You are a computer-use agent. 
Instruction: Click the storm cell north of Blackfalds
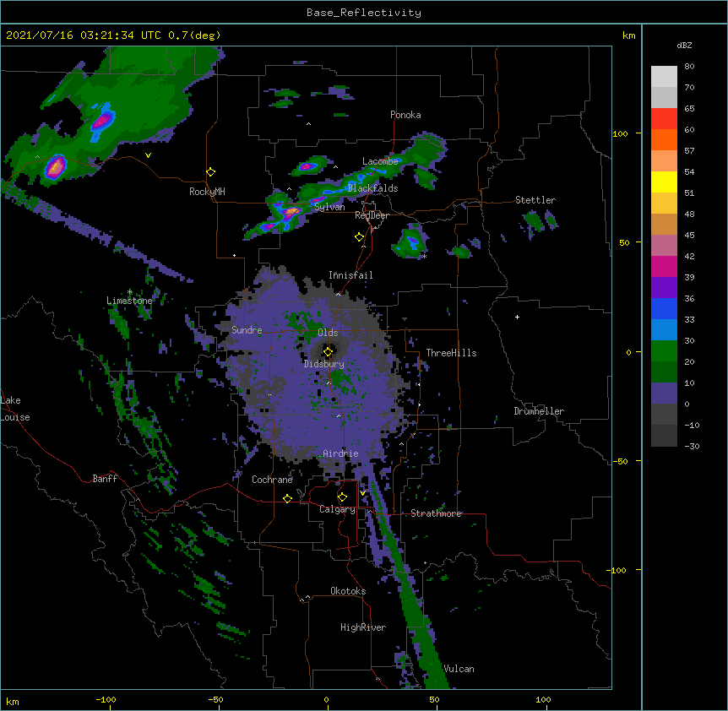pyautogui.click(x=307, y=166)
